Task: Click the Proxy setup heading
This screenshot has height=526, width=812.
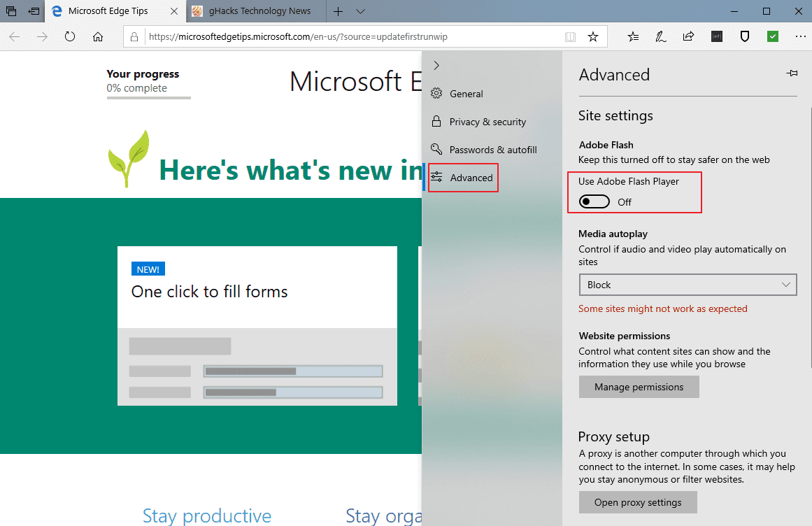Action: click(613, 436)
